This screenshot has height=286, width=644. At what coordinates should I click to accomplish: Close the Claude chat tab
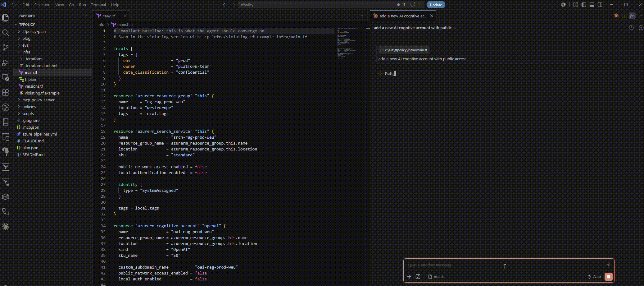[x=432, y=16]
